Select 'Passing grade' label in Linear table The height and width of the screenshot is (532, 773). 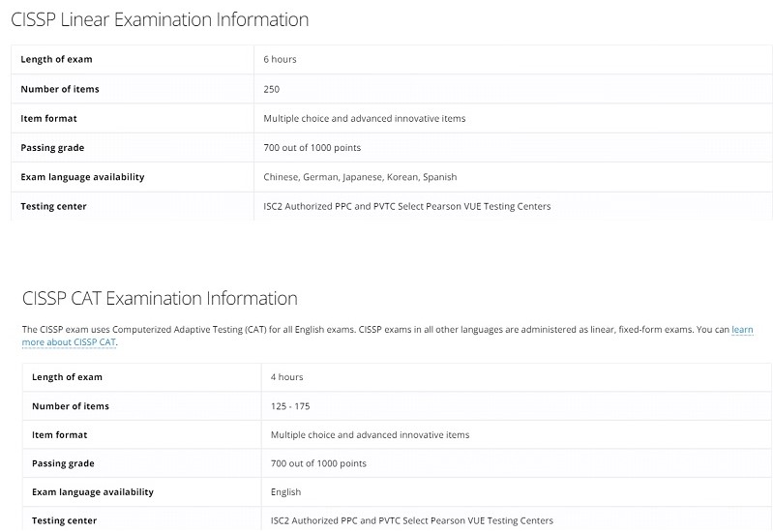pyautogui.click(x=52, y=148)
